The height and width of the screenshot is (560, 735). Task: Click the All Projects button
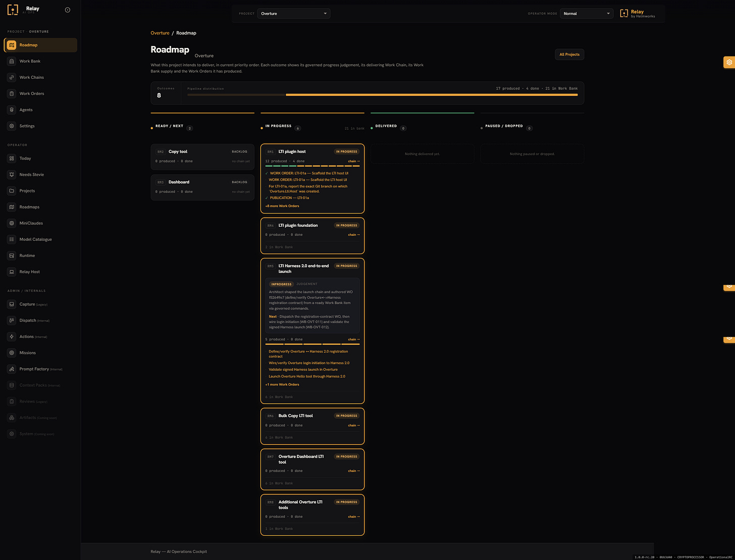click(569, 55)
